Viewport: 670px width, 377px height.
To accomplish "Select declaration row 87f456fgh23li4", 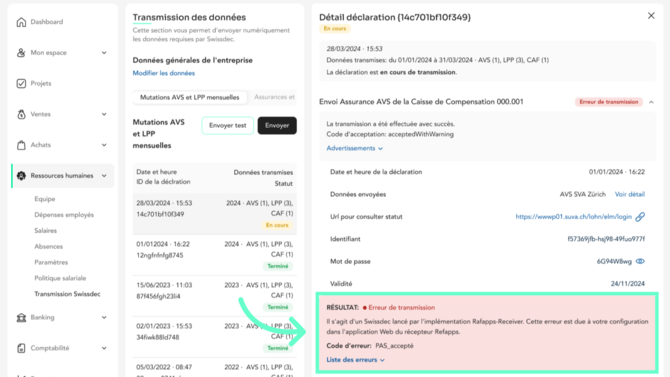I will coord(215,296).
